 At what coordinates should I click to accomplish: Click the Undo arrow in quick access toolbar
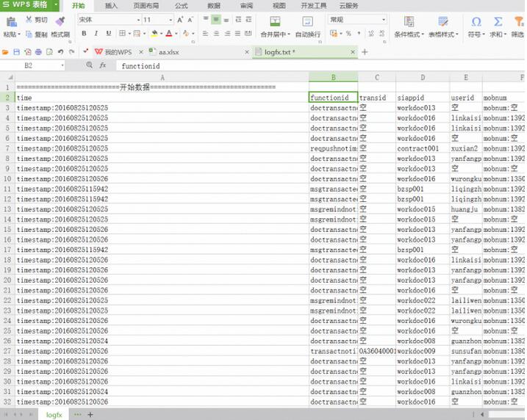60,52
